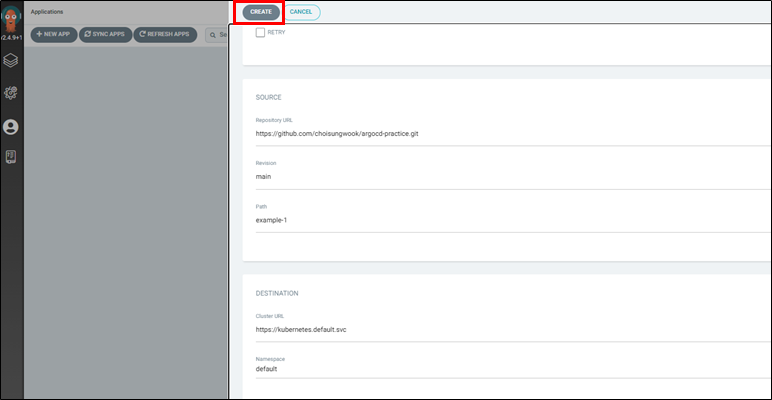Click the version number text v2.4.9+1
This screenshot has width=772, height=400.
pos(11,38)
